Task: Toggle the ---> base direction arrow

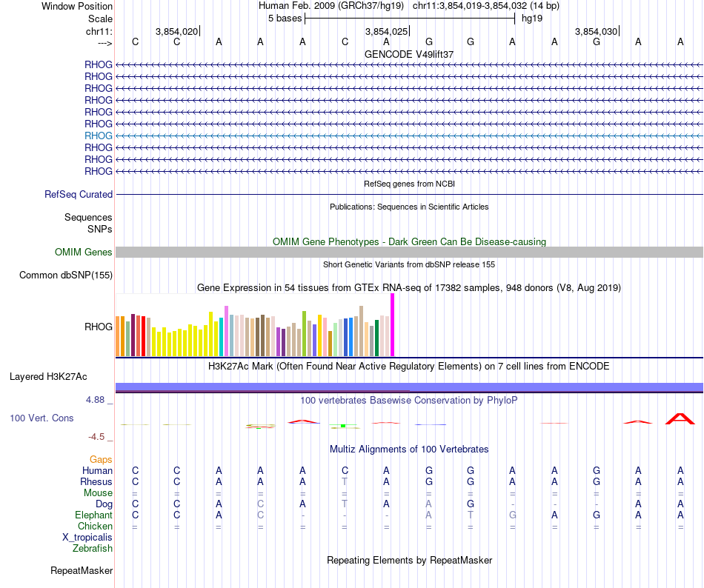Action: pos(105,43)
